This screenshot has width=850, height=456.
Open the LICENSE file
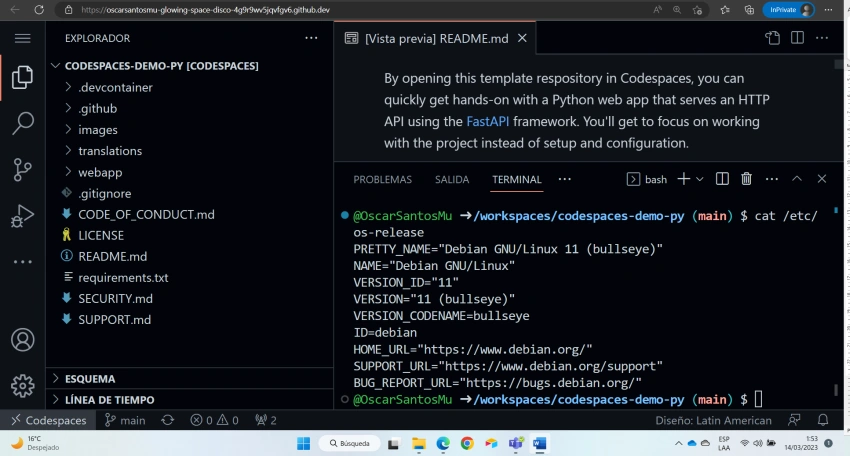click(x=101, y=235)
